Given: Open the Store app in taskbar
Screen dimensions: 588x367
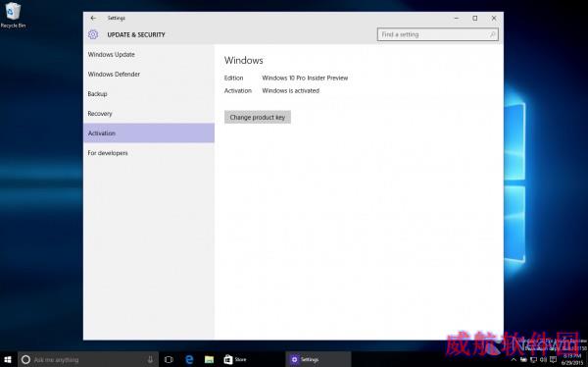Looking at the screenshot, I should (x=235, y=359).
